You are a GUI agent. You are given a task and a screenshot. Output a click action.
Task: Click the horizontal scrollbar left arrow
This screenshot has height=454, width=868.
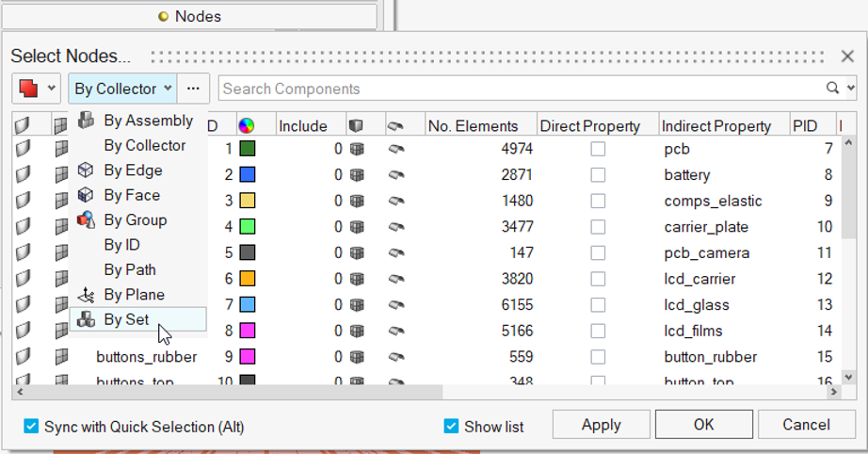coord(20,392)
